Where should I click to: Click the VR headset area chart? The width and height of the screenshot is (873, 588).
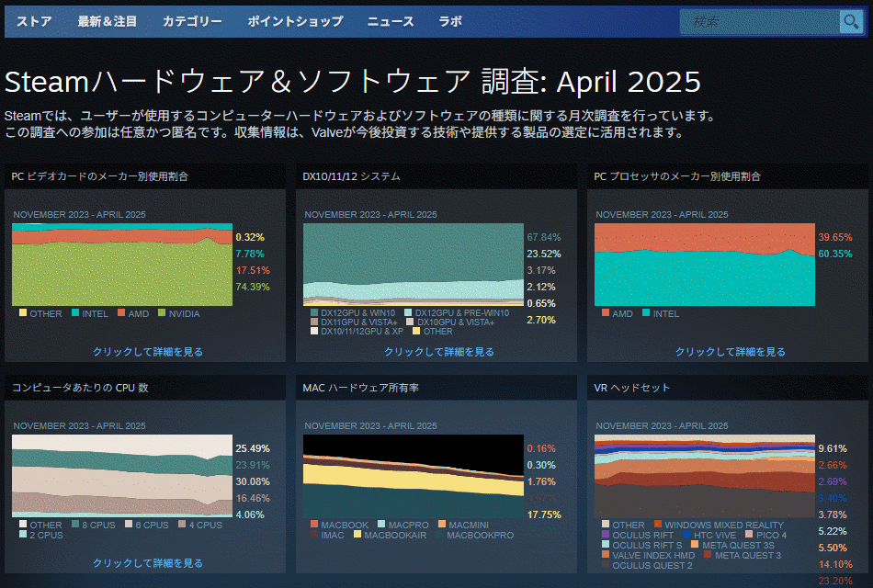704,476
